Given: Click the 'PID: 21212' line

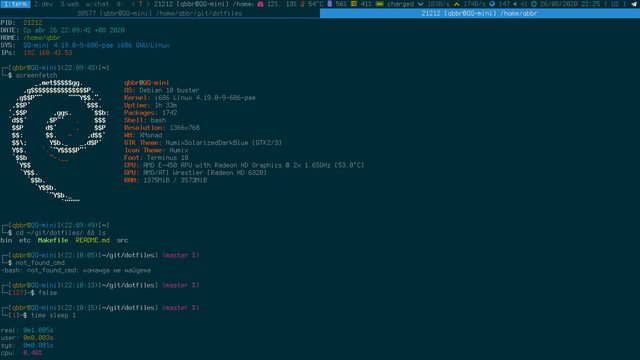Looking at the screenshot, I should 21,23.
